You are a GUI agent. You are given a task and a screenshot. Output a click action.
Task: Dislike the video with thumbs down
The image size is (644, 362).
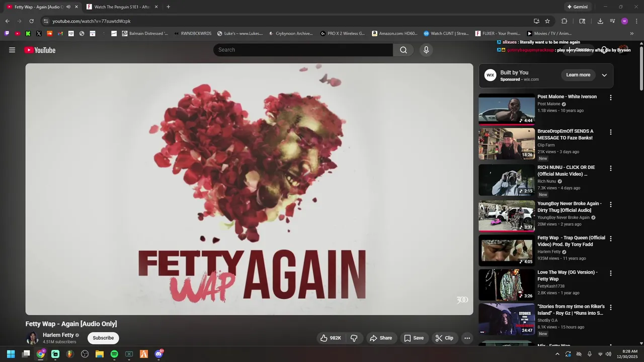[354, 338]
